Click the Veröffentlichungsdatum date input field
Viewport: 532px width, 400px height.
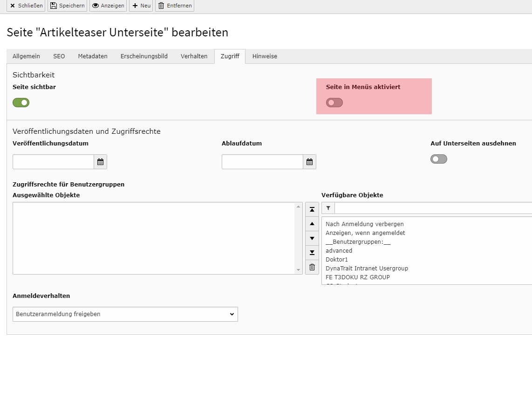point(53,162)
